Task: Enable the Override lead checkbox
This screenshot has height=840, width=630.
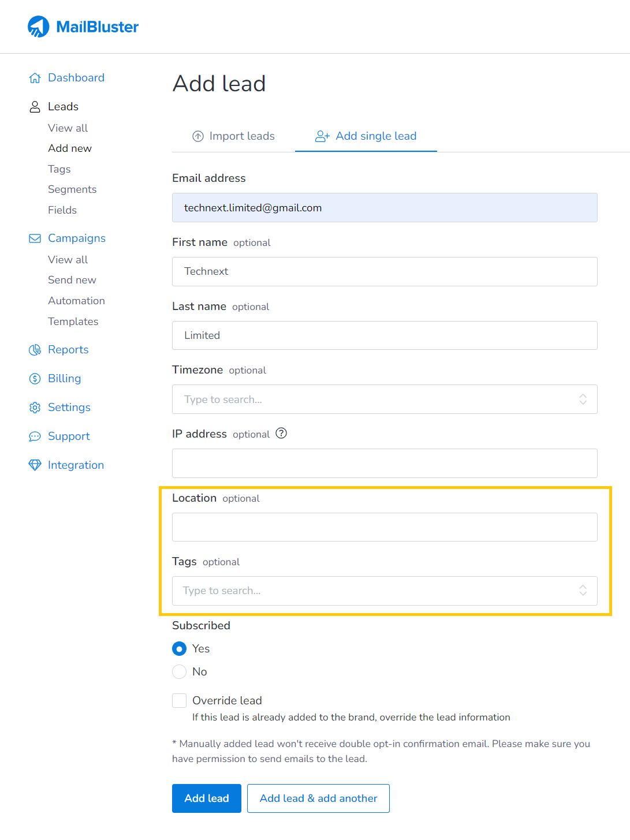Action: pos(180,701)
